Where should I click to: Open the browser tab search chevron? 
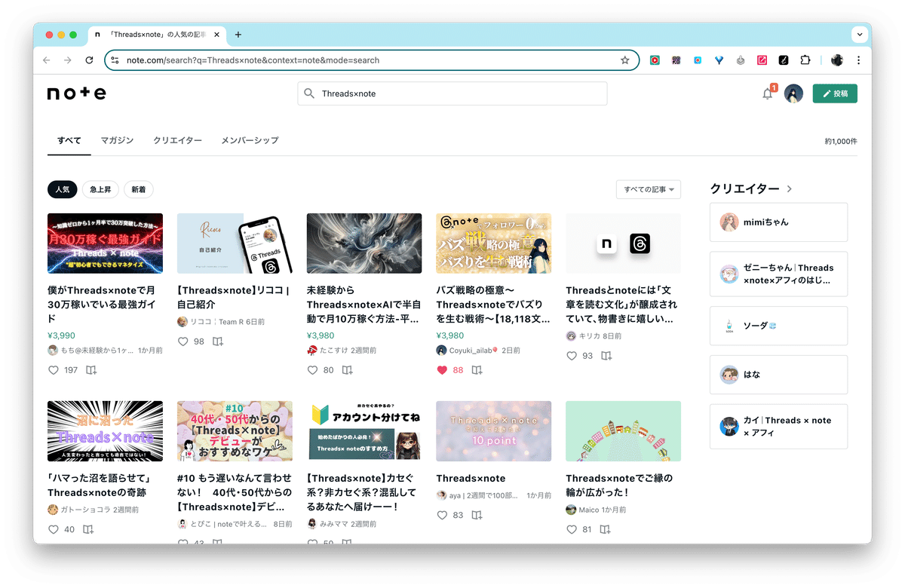pyautogui.click(x=859, y=35)
